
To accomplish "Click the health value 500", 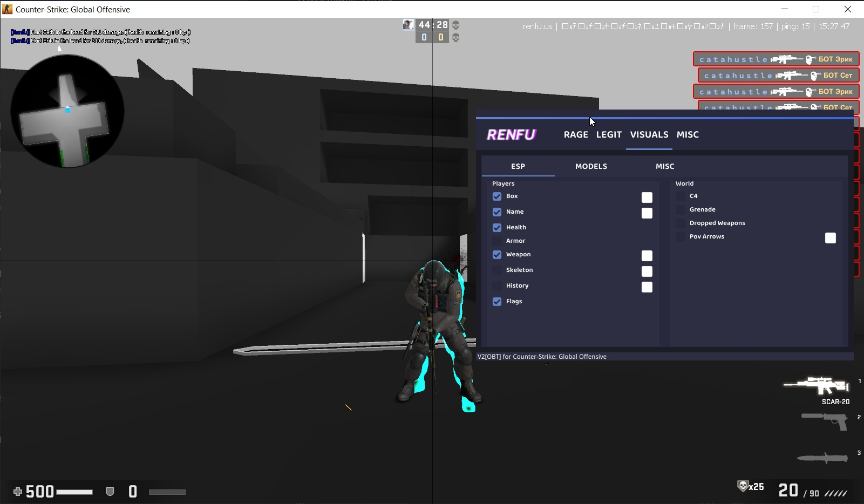I will click(x=40, y=492).
